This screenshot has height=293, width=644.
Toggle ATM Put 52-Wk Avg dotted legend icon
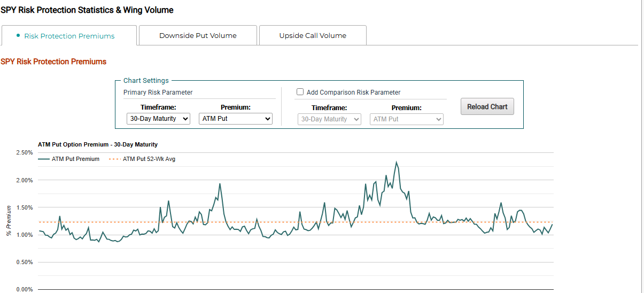point(114,159)
